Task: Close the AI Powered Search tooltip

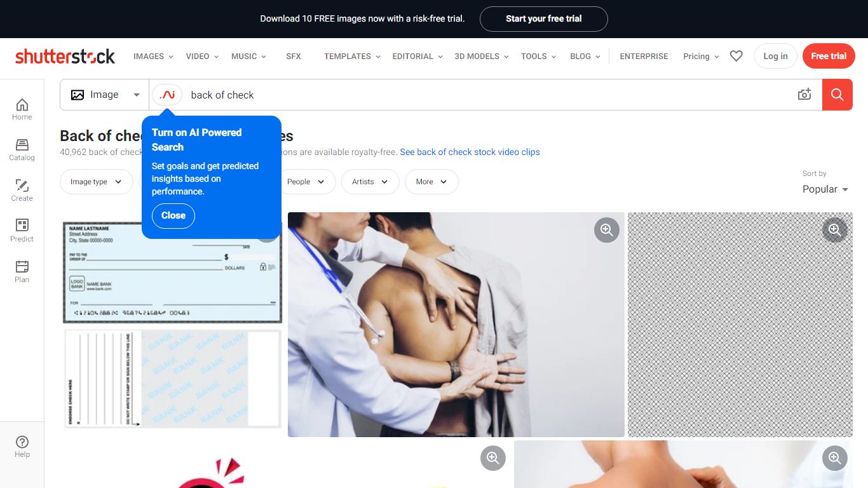Action: pos(173,215)
